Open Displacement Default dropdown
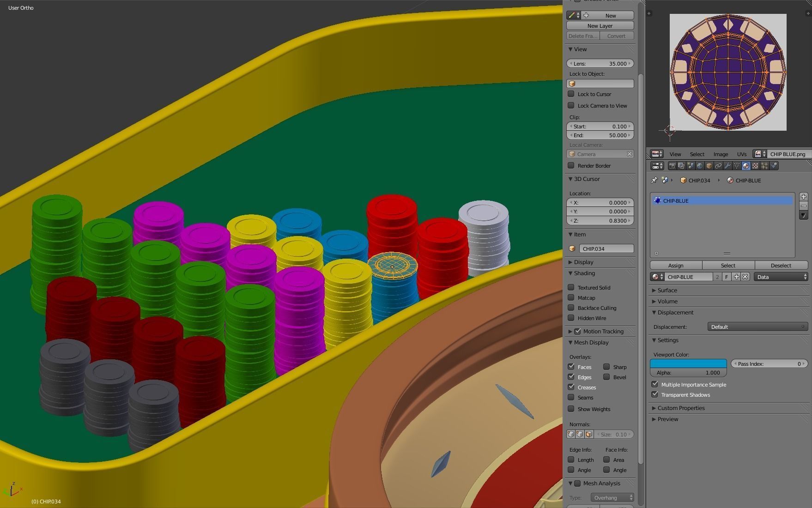812x508 pixels. pos(757,327)
